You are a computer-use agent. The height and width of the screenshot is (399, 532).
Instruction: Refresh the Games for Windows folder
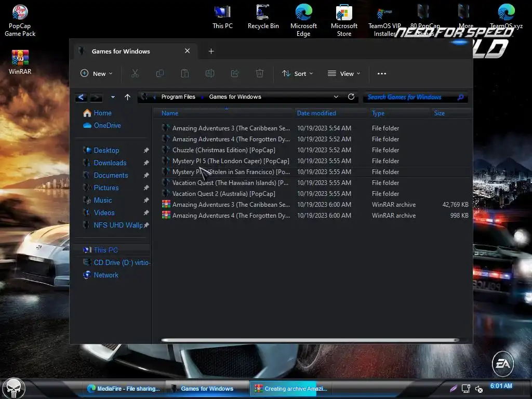pos(351,97)
